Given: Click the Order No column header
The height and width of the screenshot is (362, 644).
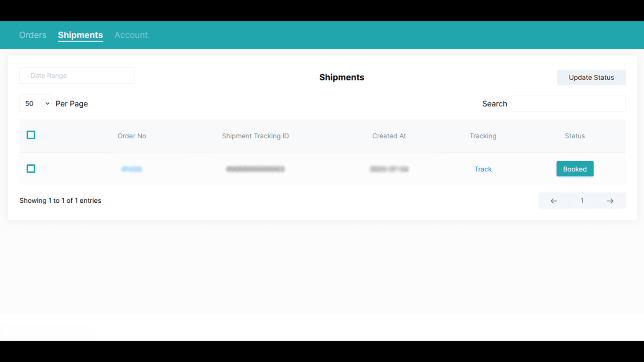Looking at the screenshot, I should 132,136.
